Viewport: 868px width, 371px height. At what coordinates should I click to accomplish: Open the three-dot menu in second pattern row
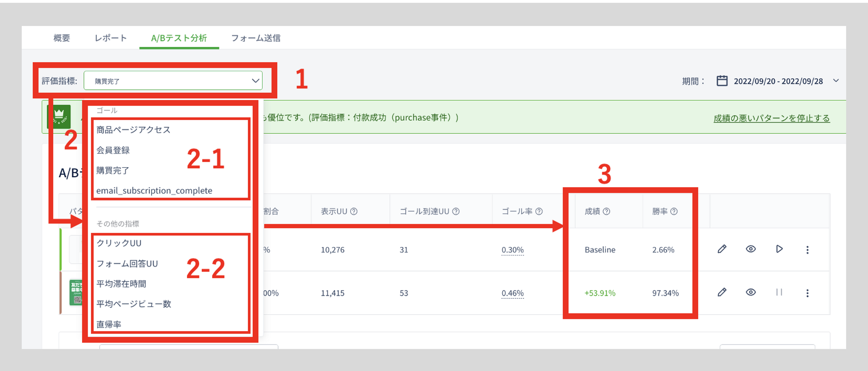pos(807,293)
